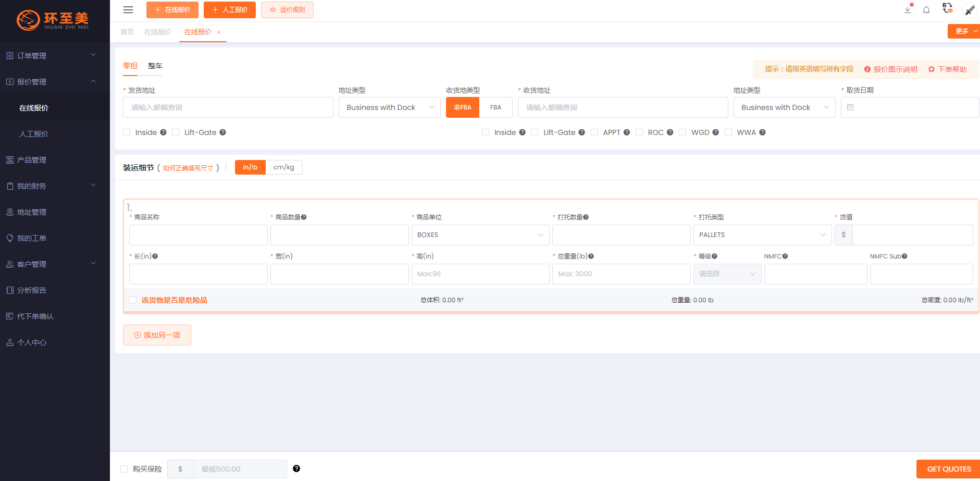Enable the destination Lift-Gate checkbox
The width and height of the screenshot is (980, 481).
(x=535, y=132)
